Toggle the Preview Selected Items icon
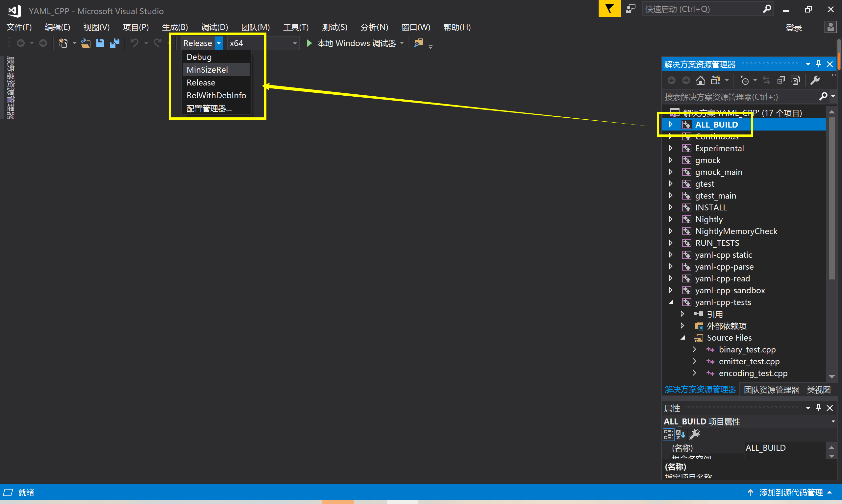This screenshot has height=504, width=842. click(x=796, y=80)
